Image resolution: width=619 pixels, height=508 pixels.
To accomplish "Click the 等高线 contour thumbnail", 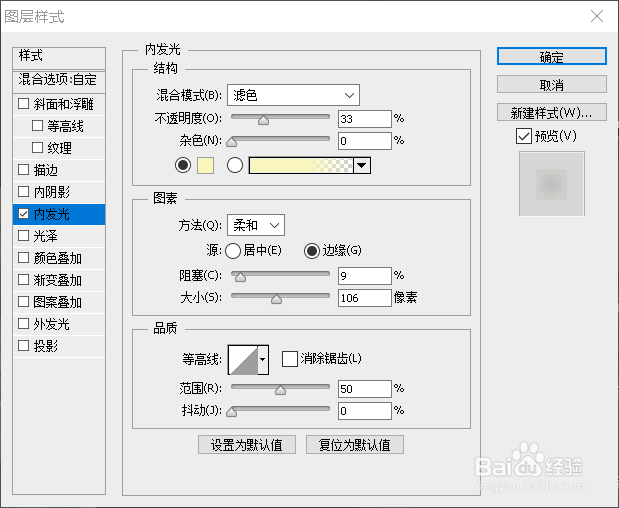I will [243, 360].
